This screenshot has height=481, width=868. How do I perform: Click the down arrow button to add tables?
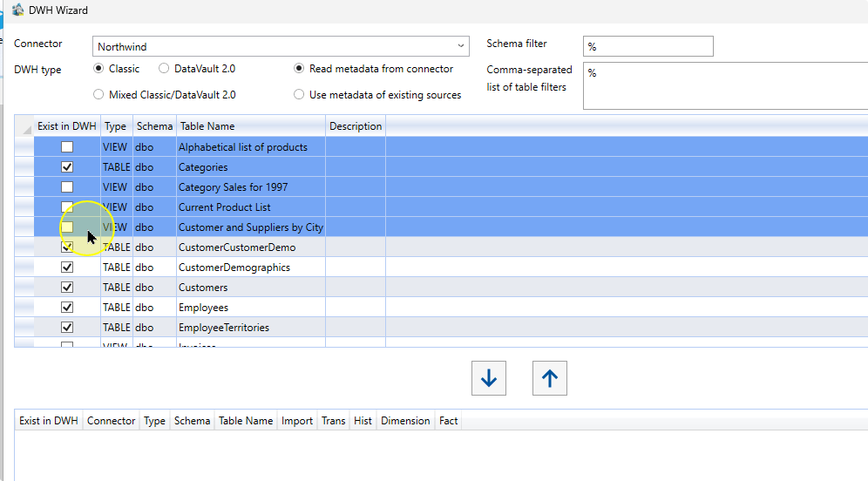[x=488, y=378]
